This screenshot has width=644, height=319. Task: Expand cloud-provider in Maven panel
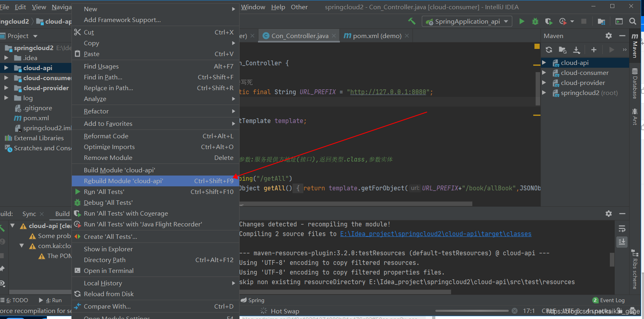544,83
